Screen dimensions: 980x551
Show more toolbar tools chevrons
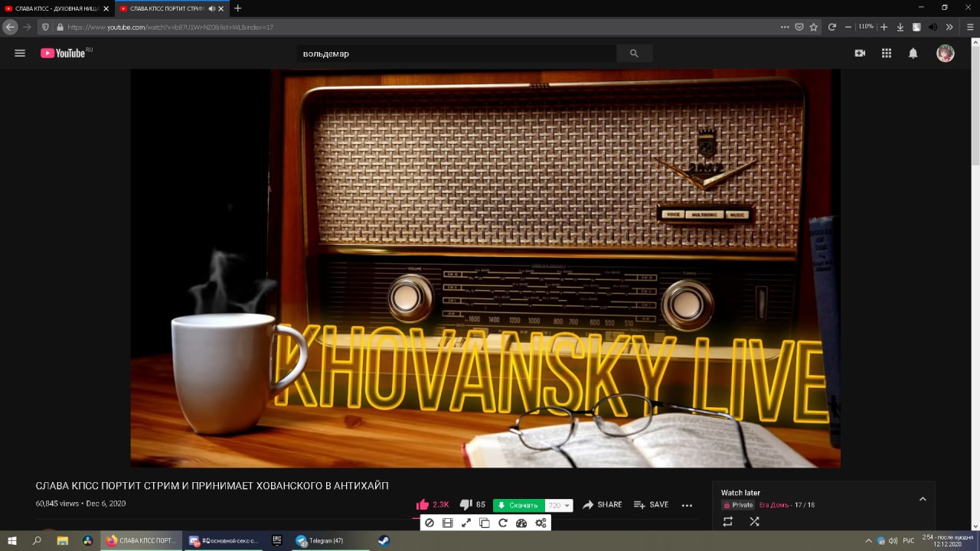(949, 27)
